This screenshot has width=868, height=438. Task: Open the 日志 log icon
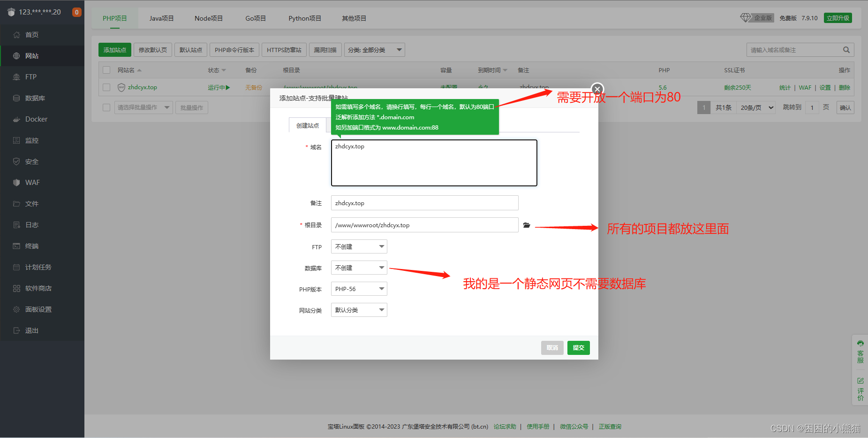[x=16, y=225]
